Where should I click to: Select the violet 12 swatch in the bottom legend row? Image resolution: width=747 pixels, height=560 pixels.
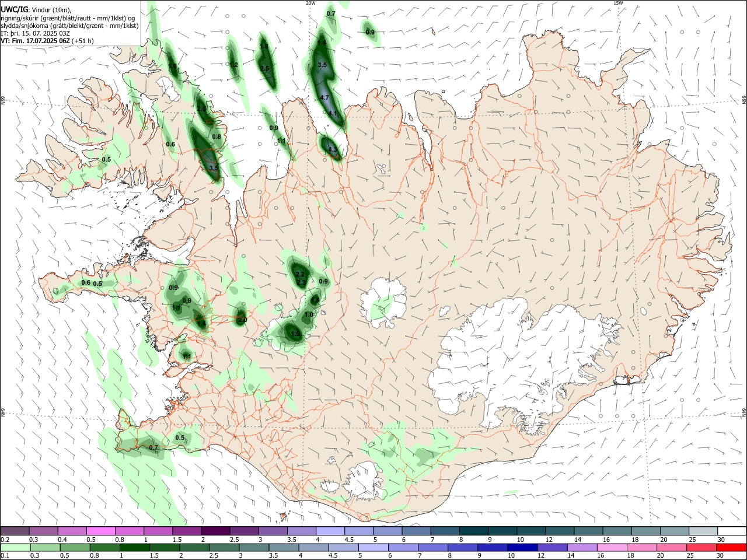point(551,547)
